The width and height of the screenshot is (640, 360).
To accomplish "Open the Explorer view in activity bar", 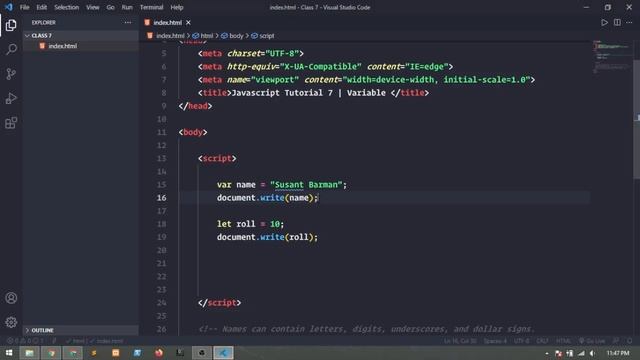I will tap(11, 25).
